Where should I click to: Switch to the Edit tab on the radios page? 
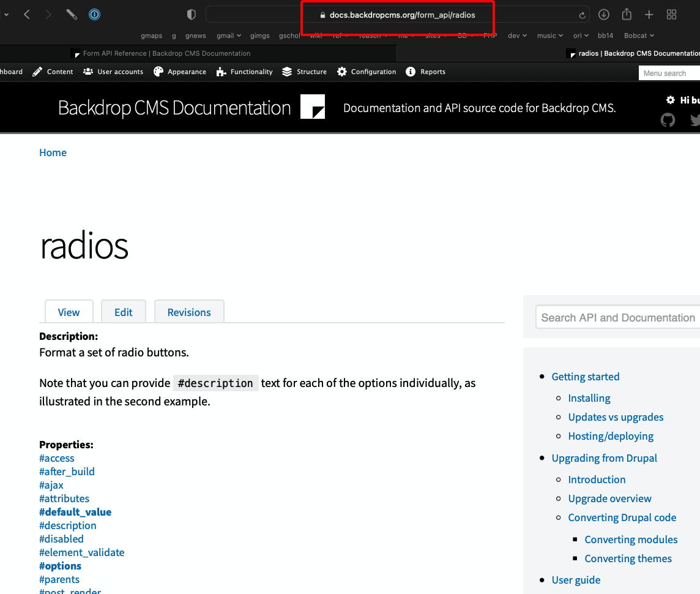coord(123,312)
